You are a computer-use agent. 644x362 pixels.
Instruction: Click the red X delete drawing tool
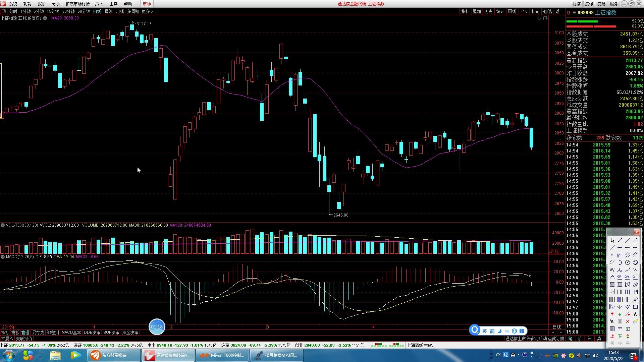point(628,321)
